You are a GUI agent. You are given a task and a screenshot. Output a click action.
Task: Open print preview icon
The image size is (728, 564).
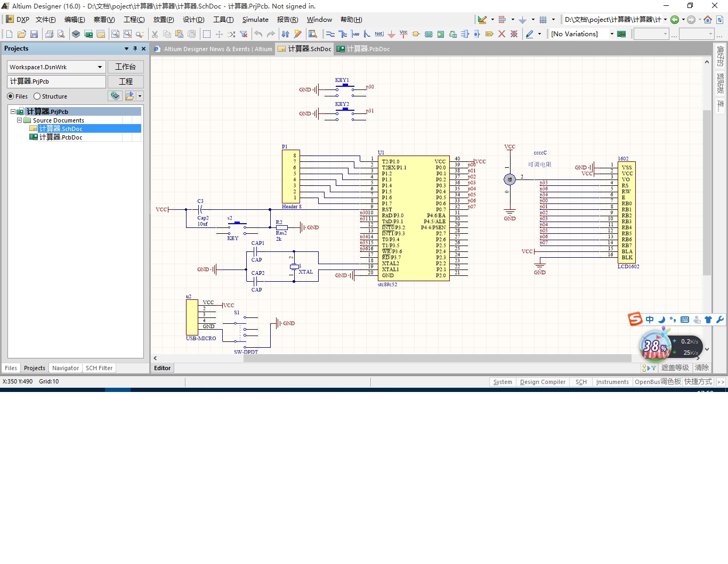point(61,34)
